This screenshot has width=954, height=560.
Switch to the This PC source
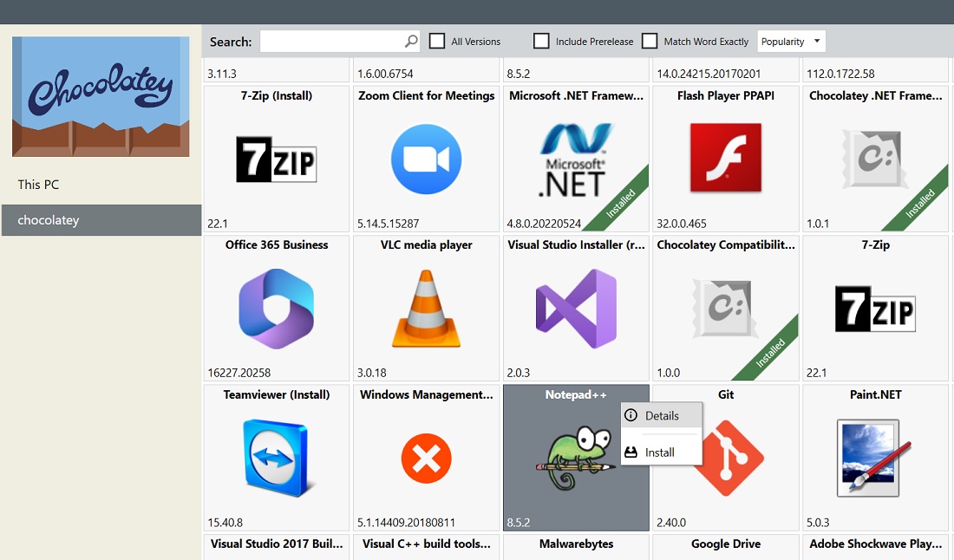[38, 185]
